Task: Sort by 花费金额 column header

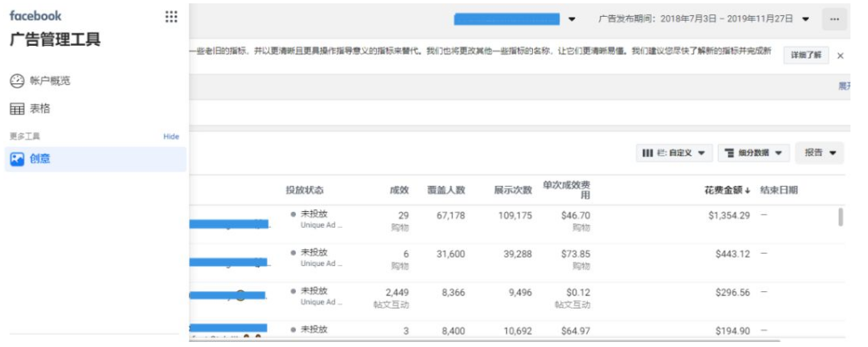Action: pos(727,190)
